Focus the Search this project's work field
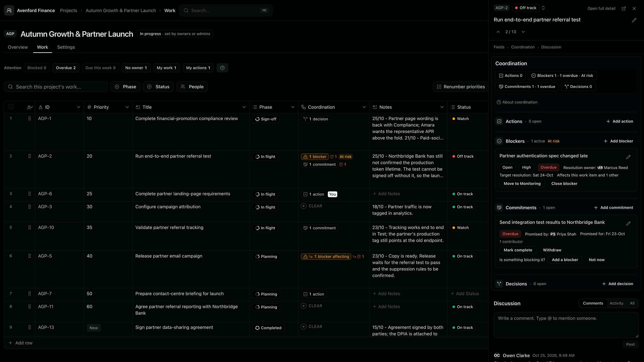 (56, 87)
